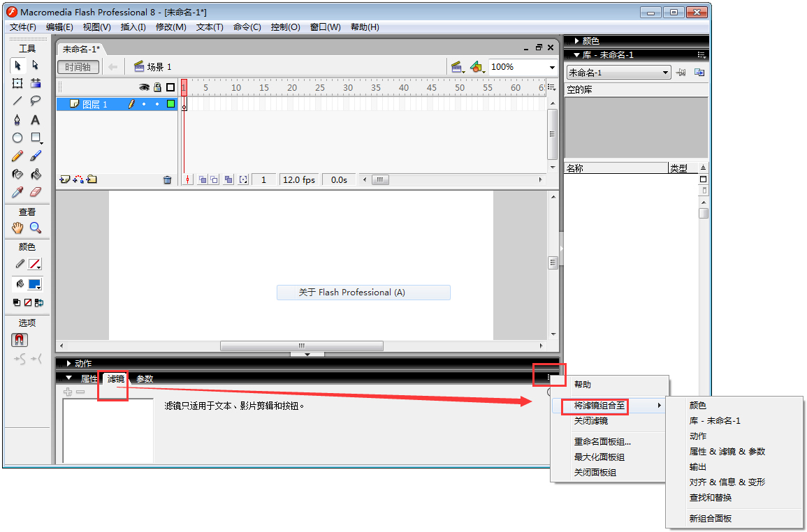807x532 pixels.
Task: Activate the Pencil tool
Action: (17, 156)
